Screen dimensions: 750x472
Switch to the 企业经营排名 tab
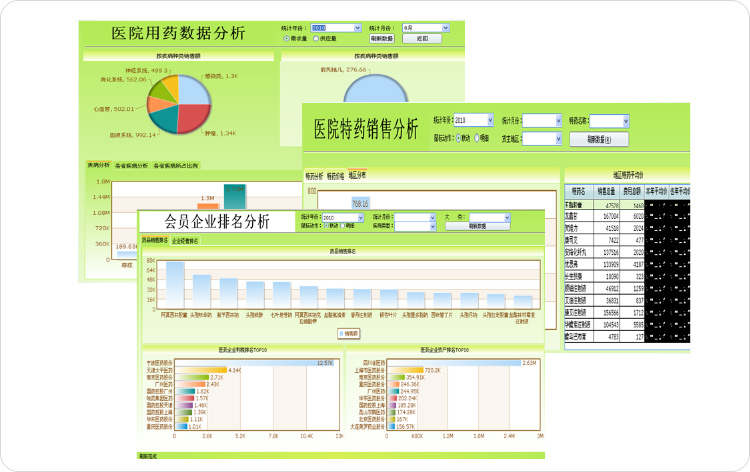pyautogui.click(x=185, y=241)
